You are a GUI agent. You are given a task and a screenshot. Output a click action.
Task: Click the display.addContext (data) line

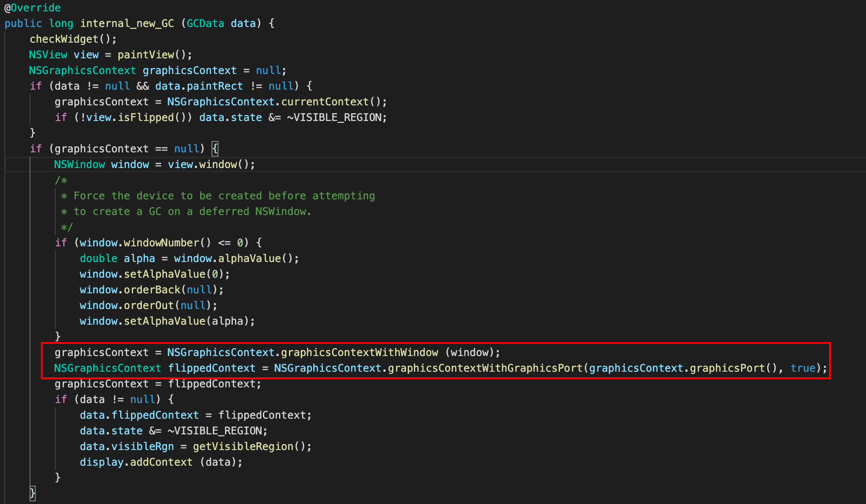coord(161,462)
